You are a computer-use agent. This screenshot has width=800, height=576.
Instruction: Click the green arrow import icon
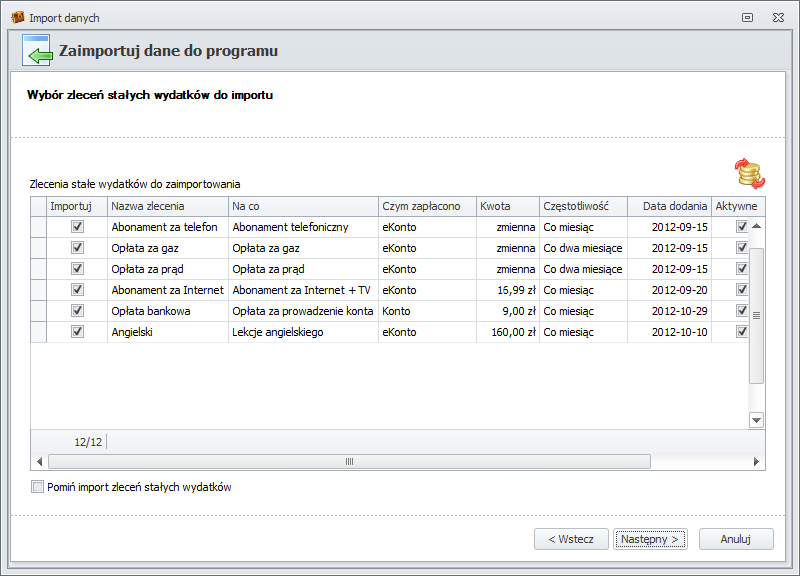click(x=37, y=51)
